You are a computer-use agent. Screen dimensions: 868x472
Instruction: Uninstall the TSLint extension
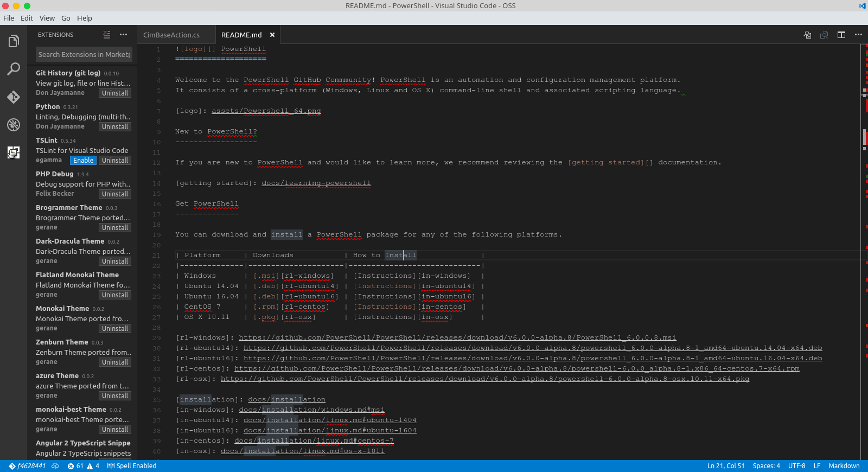115,161
